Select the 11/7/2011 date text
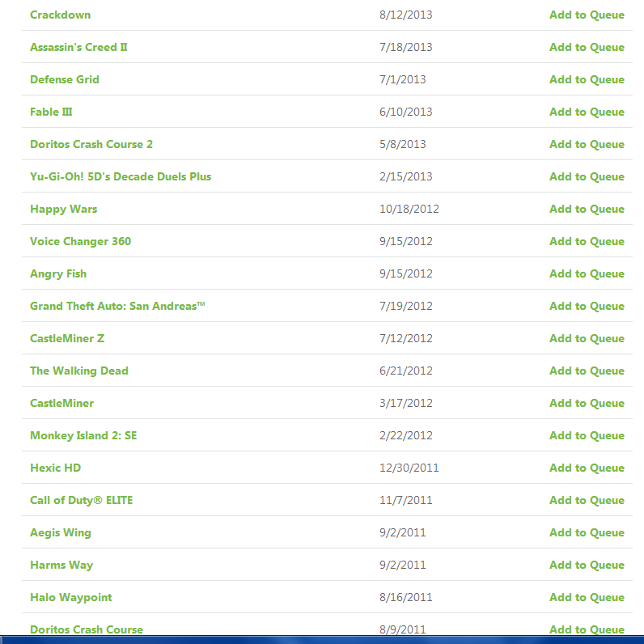644x644 pixels. pos(406,500)
